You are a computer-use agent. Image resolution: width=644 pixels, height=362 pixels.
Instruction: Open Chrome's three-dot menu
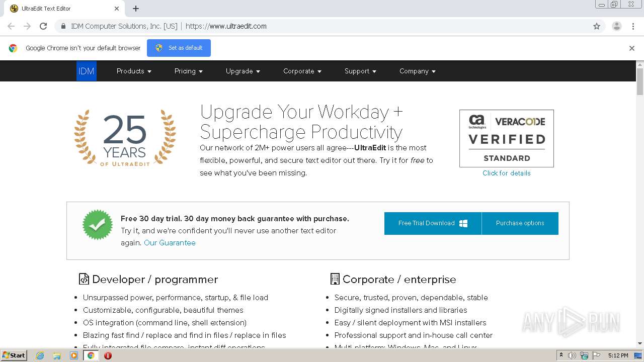click(x=633, y=26)
